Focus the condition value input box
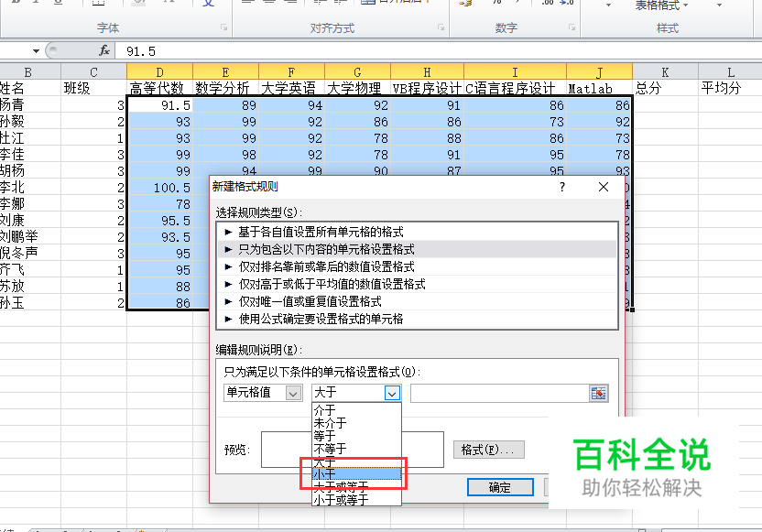This screenshot has width=762, height=532. click(500, 393)
